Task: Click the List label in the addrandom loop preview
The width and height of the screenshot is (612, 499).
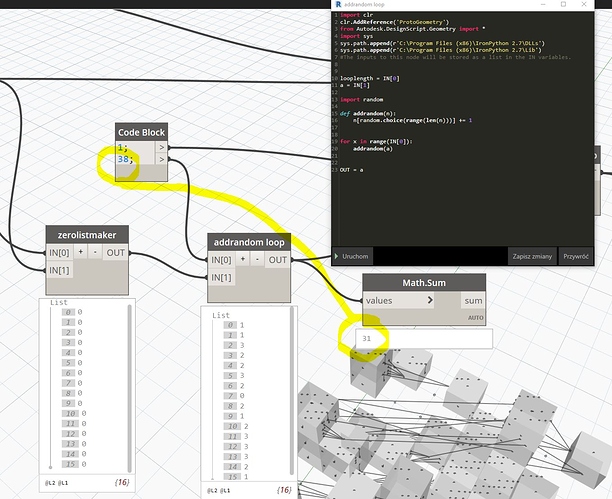Action: pos(221,315)
